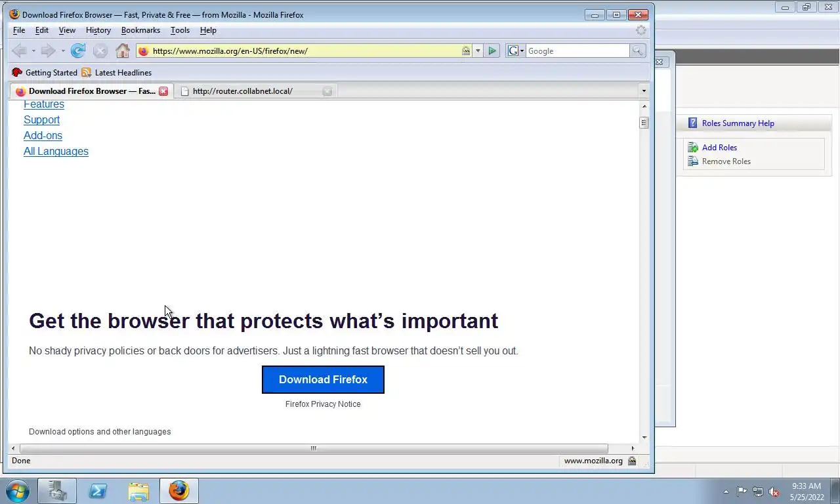This screenshot has width=840, height=504.
Task: Open the Windows Start menu
Action: click(18, 491)
